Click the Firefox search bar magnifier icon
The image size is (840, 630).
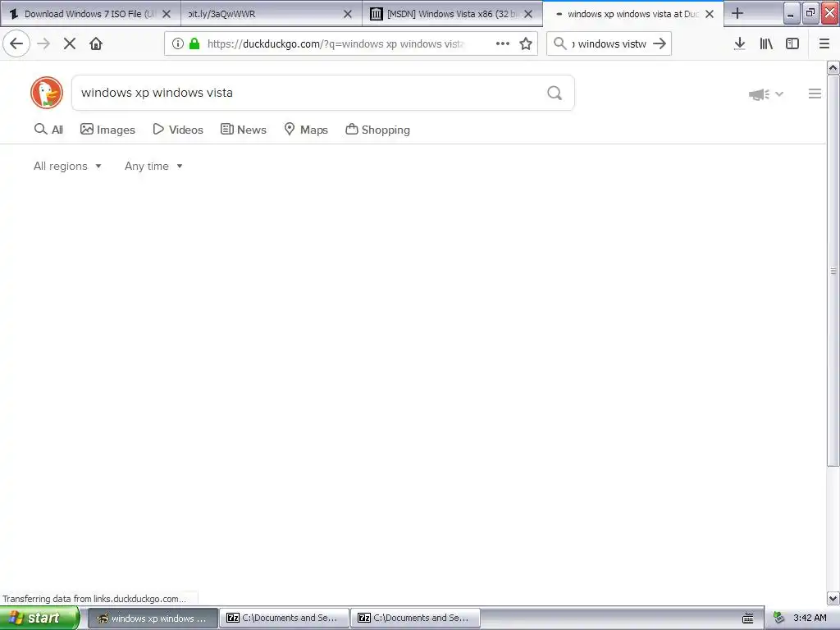(559, 43)
